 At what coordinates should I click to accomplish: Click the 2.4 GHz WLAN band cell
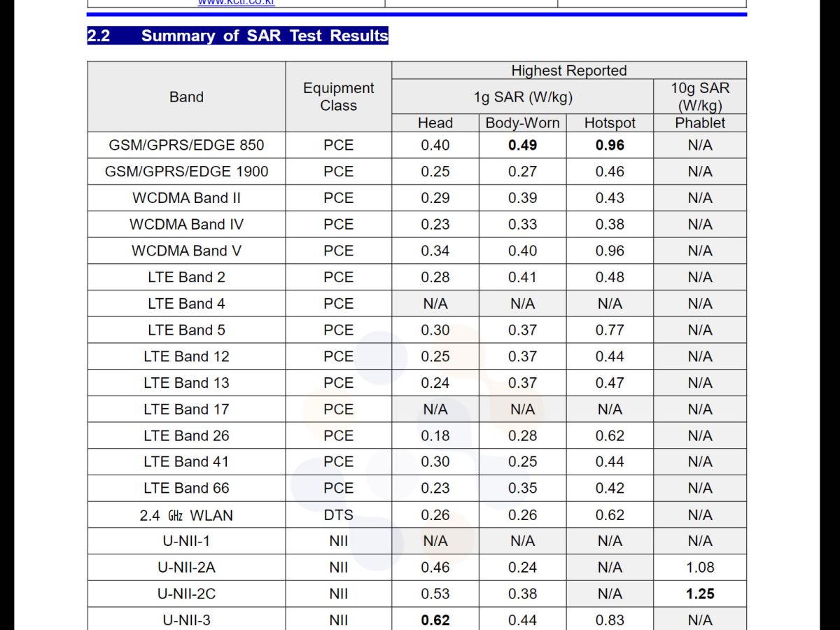(186, 515)
